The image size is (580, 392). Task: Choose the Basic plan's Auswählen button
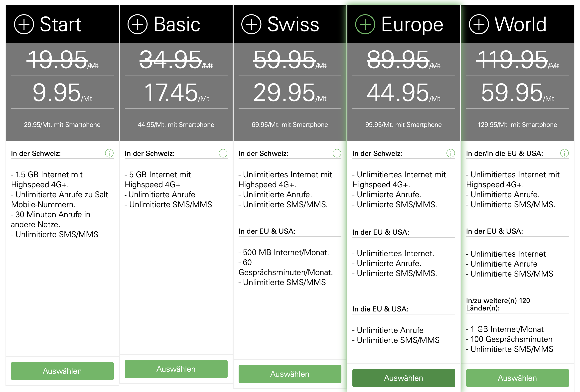tap(176, 369)
